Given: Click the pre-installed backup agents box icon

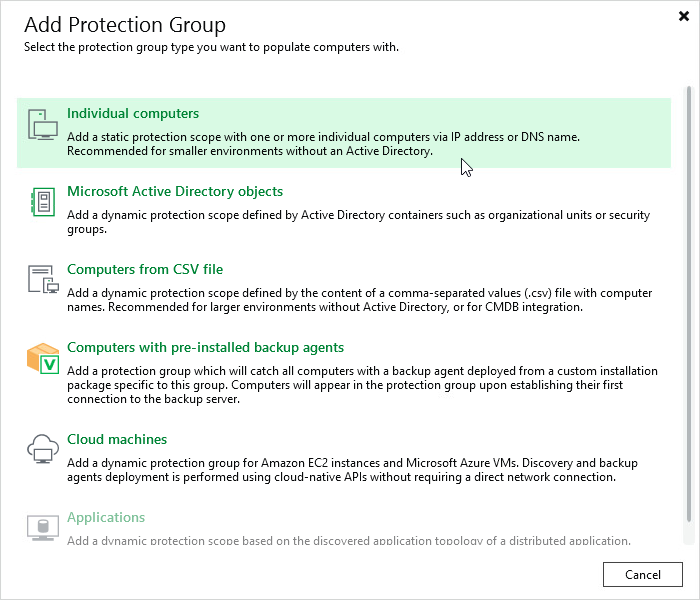Looking at the screenshot, I should [x=43, y=358].
